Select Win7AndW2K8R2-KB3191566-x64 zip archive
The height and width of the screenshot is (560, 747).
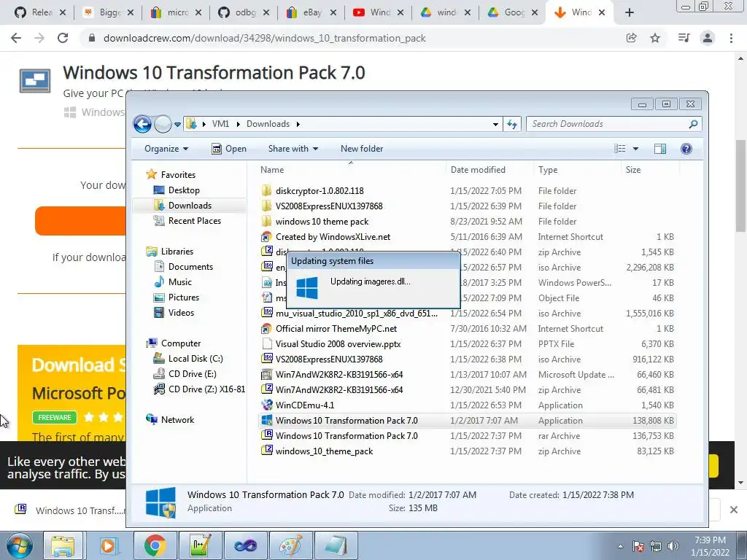tap(338, 389)
